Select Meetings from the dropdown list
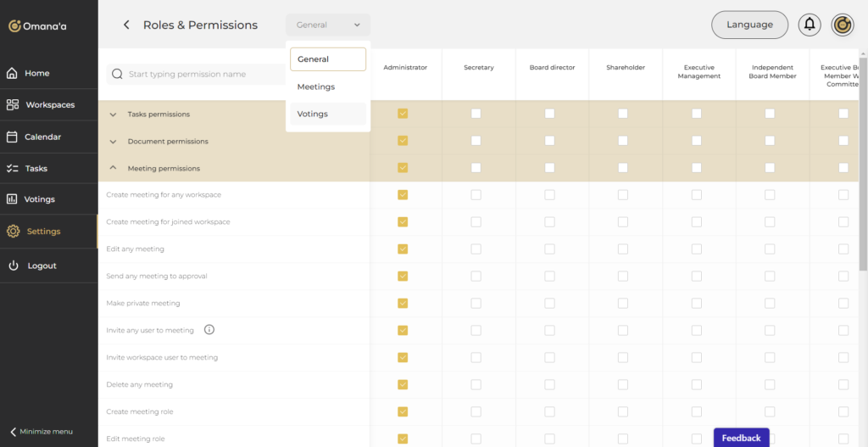Viewport: 868px width, 447px height. tap(316, 87)
